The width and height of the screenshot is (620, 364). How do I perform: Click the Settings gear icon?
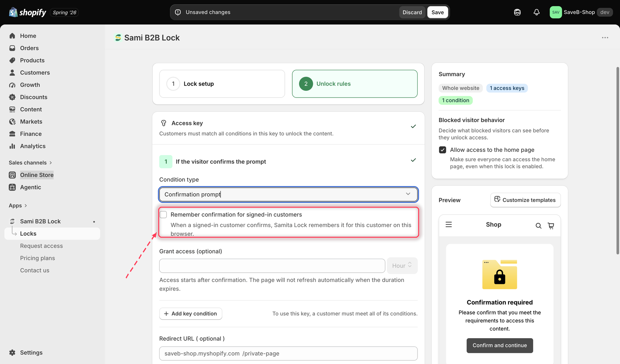[12, 353]
